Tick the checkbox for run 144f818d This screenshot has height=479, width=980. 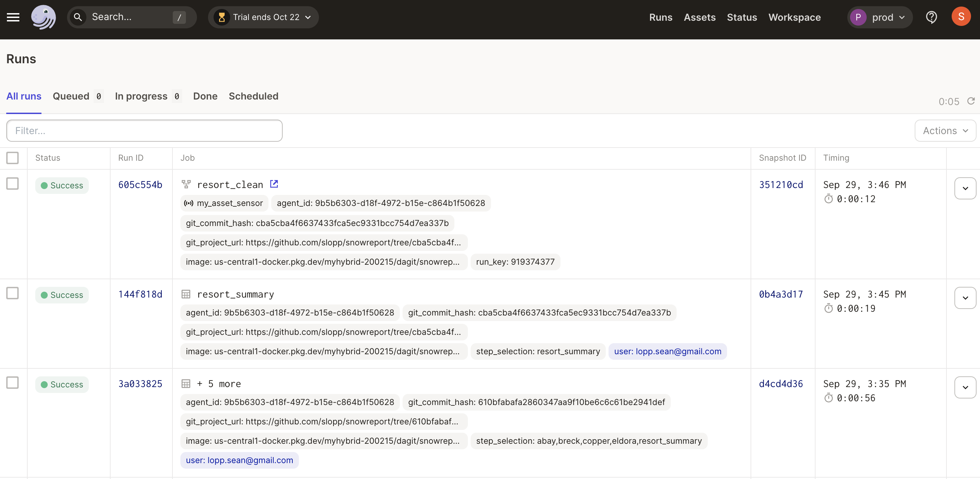point(12,293)
